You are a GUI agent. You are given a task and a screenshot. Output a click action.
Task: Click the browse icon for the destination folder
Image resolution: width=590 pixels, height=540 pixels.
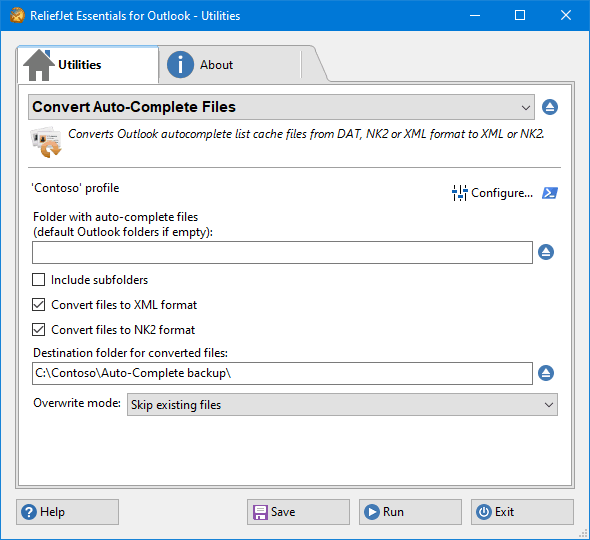[x=546, y=373]
